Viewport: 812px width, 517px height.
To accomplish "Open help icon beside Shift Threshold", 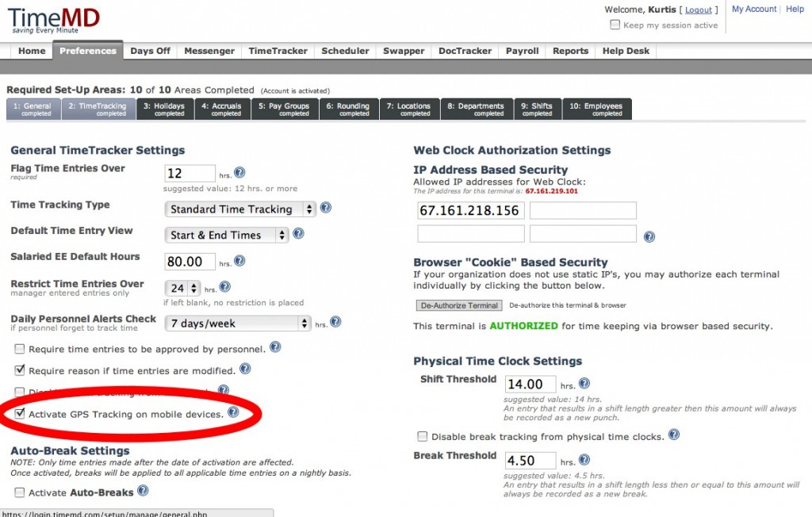I will coord(584,383).
